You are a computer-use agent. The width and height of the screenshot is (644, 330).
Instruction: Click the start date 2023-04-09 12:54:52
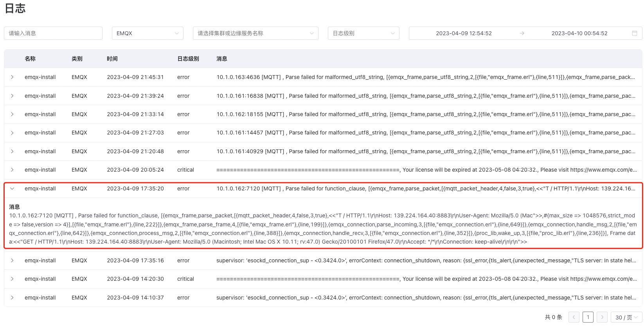coord(464,33)
